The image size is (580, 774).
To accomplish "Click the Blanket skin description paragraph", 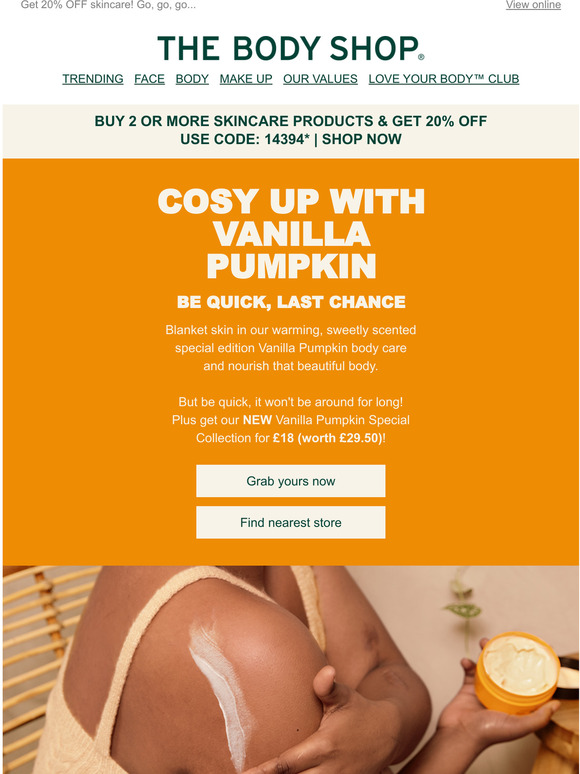I will [x=291, y=348].
